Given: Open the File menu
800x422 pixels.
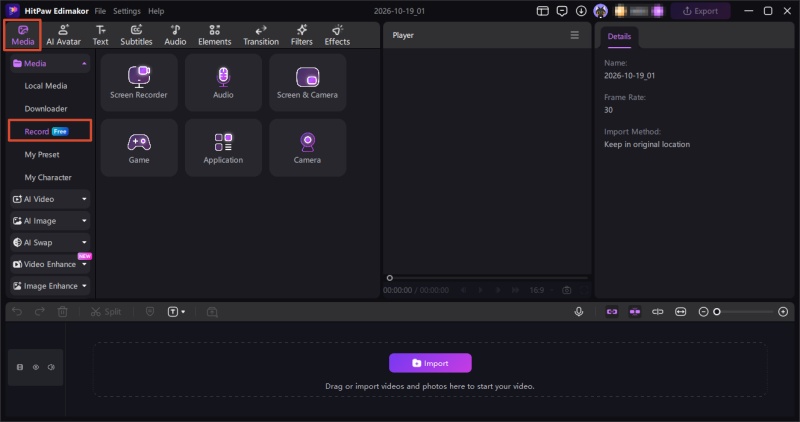Looking at the screenshot, I should (x=100, y=11).
